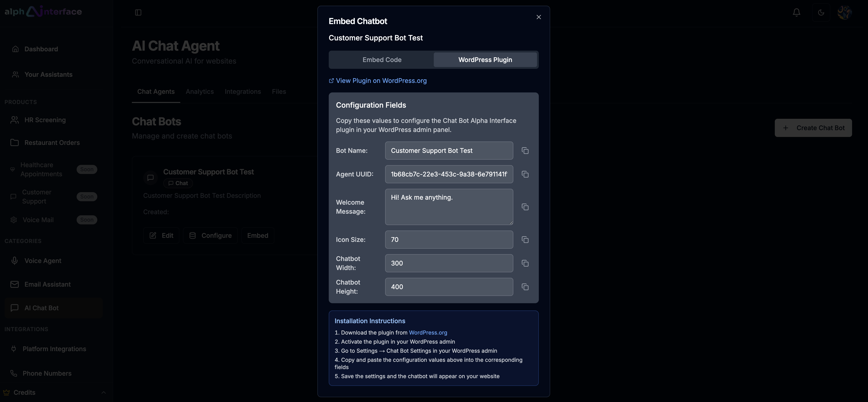
Task: Copy the Bot Name value
Action: click(525, 151)
